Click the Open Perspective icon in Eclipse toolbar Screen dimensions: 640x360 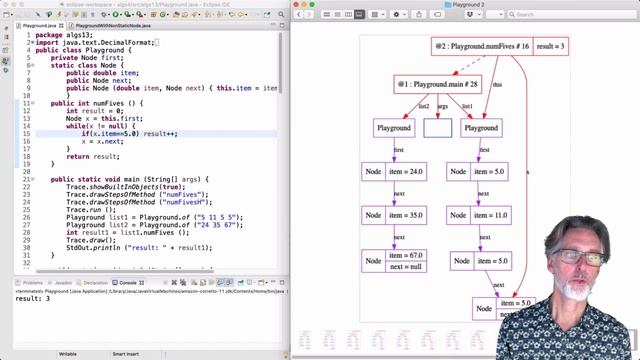pos(267,14)
